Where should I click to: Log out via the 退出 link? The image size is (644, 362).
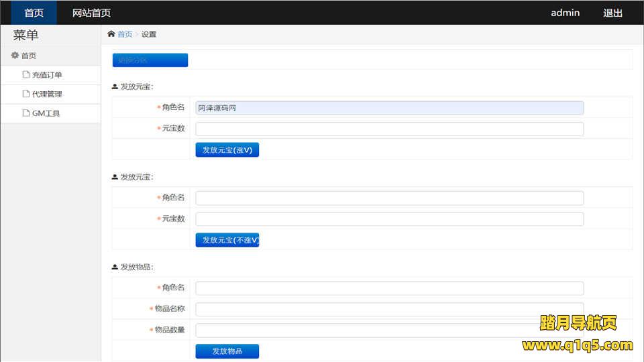click(612, 13)
